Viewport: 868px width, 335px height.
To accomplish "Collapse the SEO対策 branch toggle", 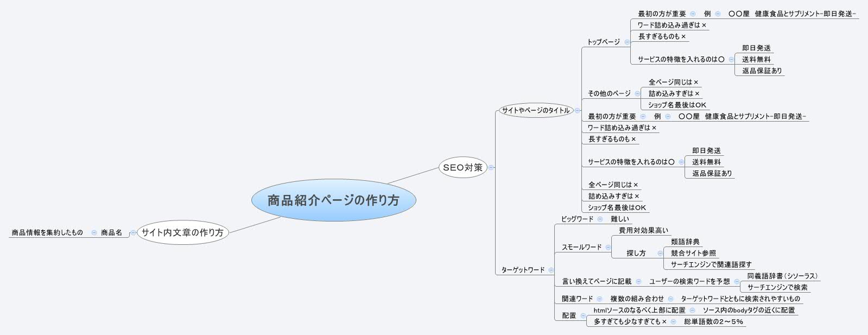I will 491,168.
